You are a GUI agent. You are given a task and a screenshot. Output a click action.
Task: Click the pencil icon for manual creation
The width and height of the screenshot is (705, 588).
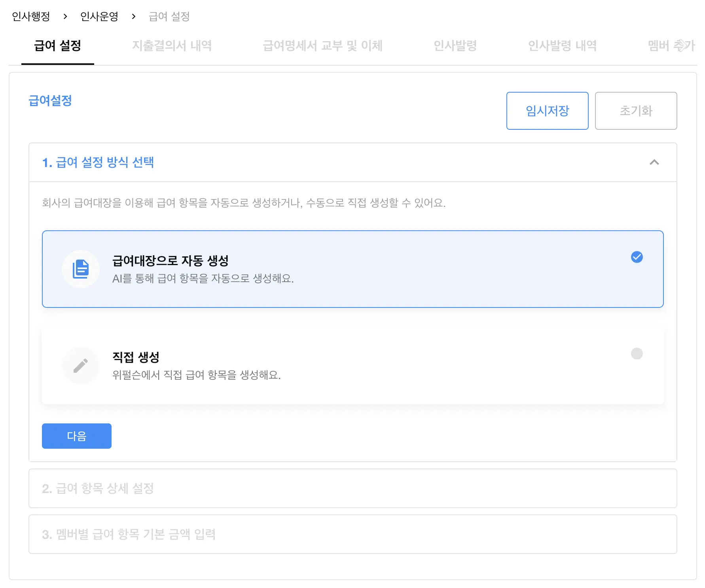tap(81, 366)
